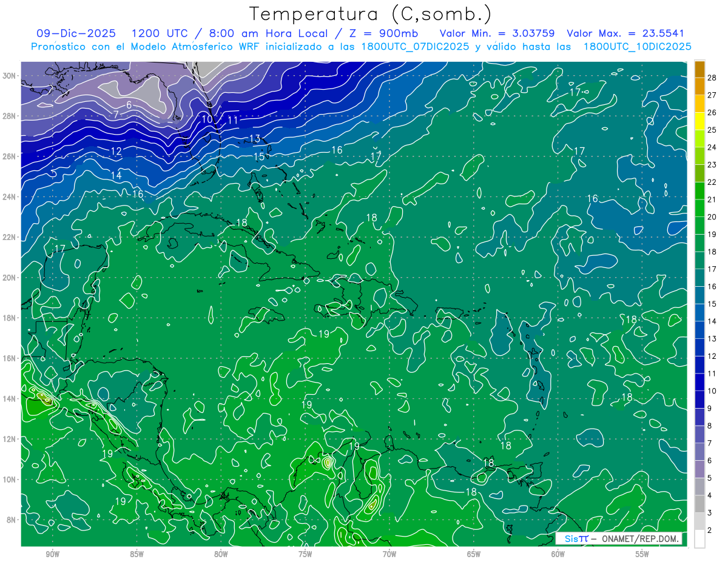
Task: Click the '12N' latitude axis label
Action: tap(10, 439)
